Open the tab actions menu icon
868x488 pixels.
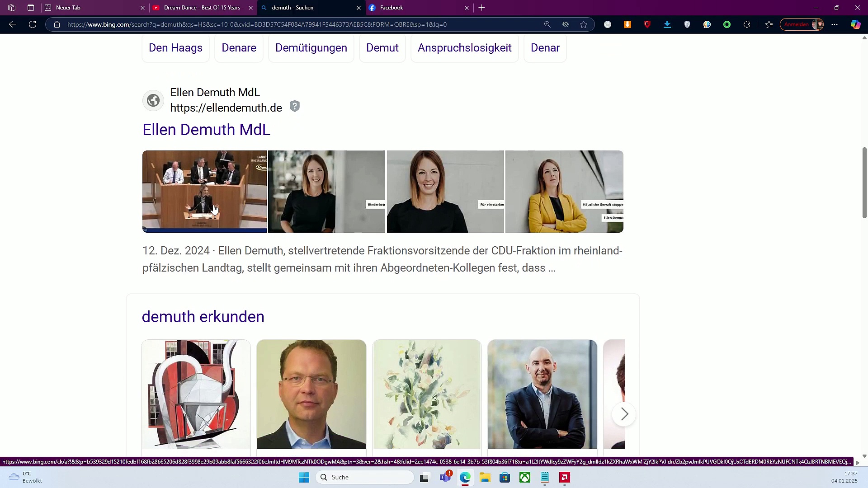[31, 8]
